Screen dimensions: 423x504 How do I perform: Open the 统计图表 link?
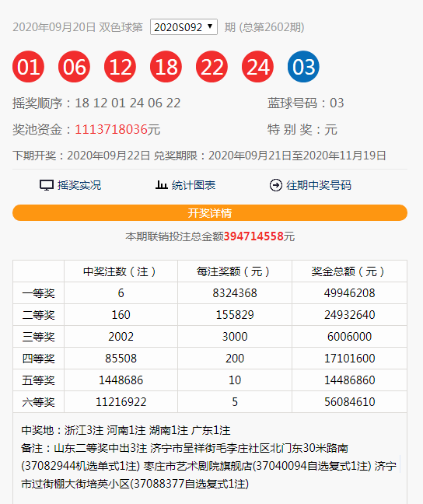pos(193,185)
